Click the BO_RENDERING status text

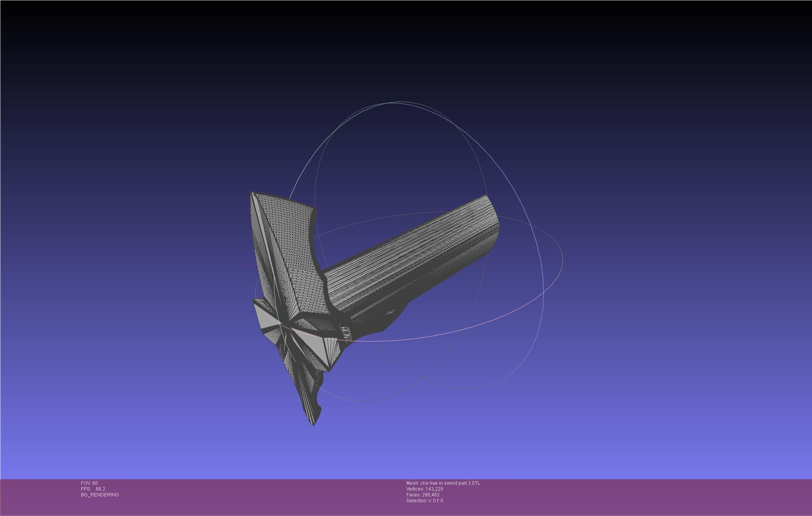[x=100, y=495]
